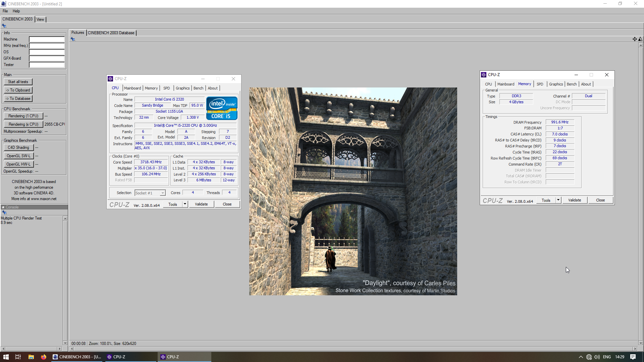This screenshot has height=362, width=644.
Task: Launch File Explorer from the taskbar
Action: 31,357
